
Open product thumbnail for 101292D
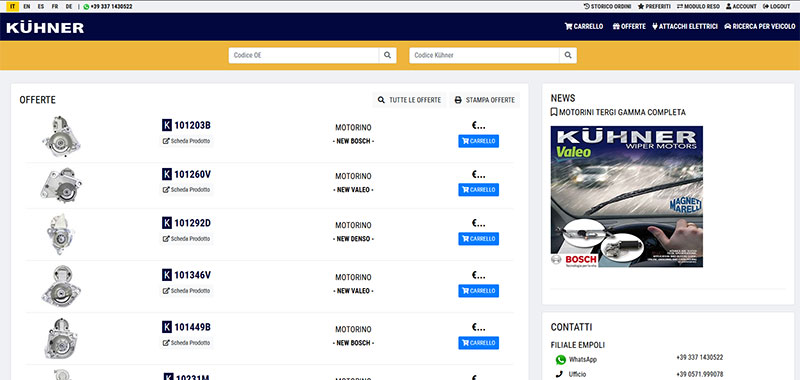60,234
